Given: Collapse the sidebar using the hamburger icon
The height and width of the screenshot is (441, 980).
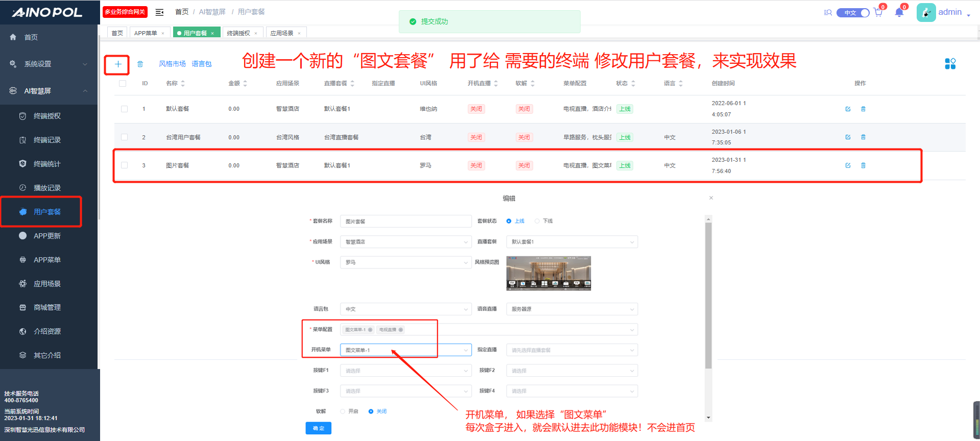Looking at the screenshot, I should [159, 12].
